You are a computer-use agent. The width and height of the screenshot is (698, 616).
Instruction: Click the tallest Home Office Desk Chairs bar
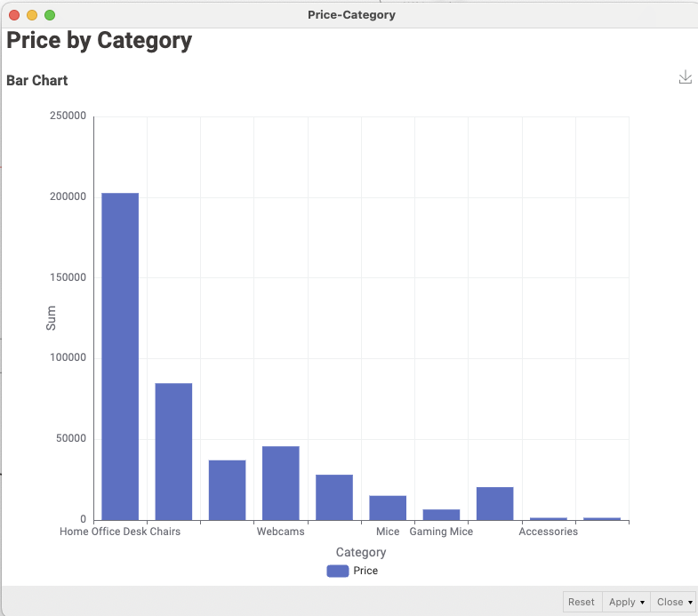pos(120,356)
